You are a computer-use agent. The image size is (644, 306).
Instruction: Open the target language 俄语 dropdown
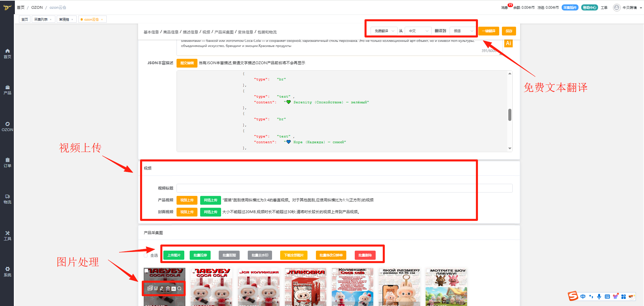pyautogui.click(x=463, y=31)
